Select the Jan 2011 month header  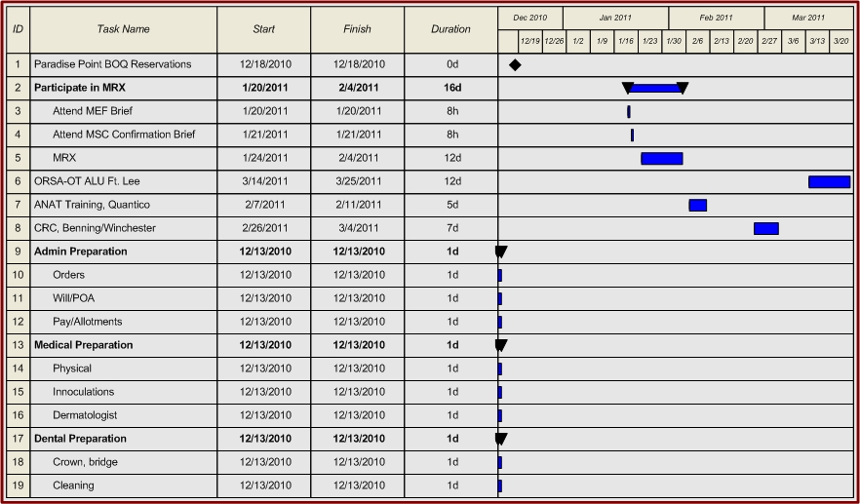(x=615, y=18)
